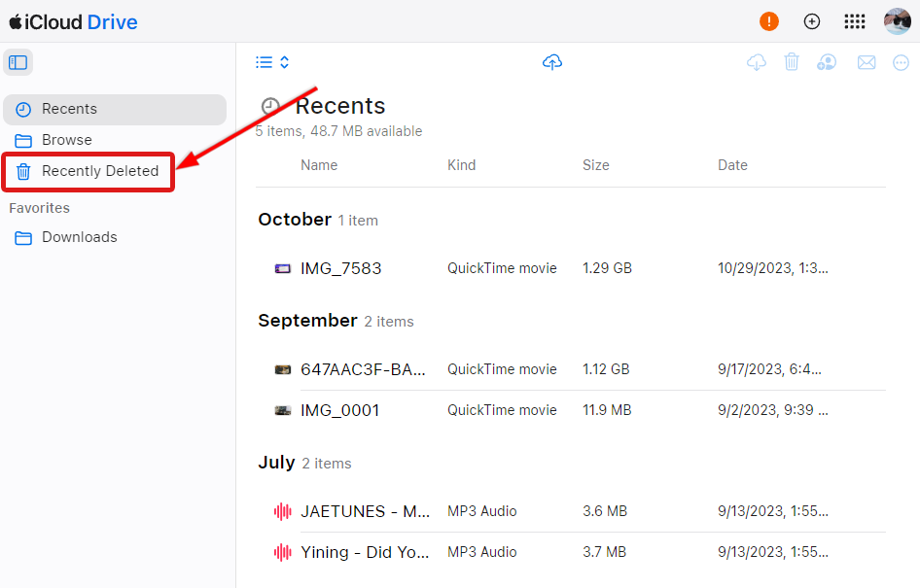Open the iCloud apps grid launcher
Image resolution: width=920 pixels, height=588 pixels.
[x=854, y=21]
